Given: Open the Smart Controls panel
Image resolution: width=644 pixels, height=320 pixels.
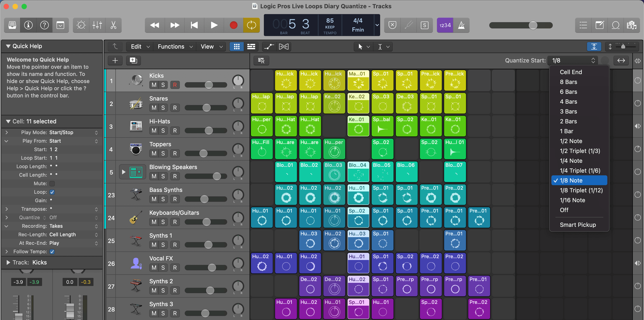Looking at the screenshot, I should pos(81,25).
